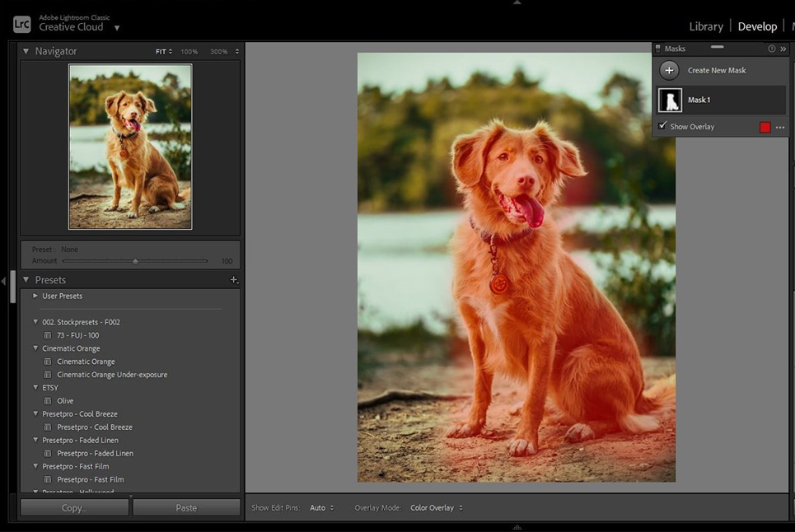
Task: Collapse Presetpro - Fast Film group
Action: pos(35,466)
